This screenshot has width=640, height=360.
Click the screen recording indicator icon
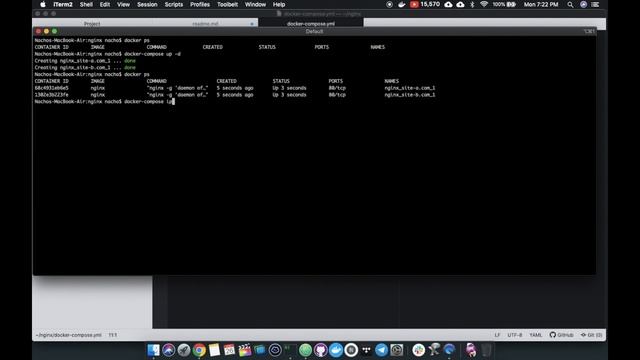(x=389, y=4)
